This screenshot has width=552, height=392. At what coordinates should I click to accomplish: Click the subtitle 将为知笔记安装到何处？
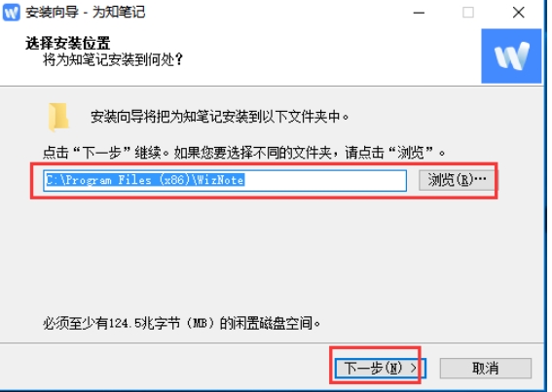[x=113, y=59]
